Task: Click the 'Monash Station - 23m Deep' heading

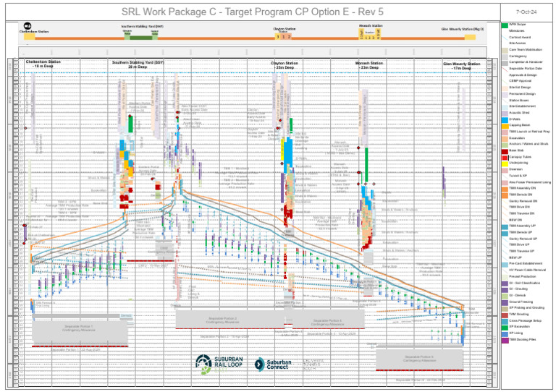Action: (x=369, y=65)
